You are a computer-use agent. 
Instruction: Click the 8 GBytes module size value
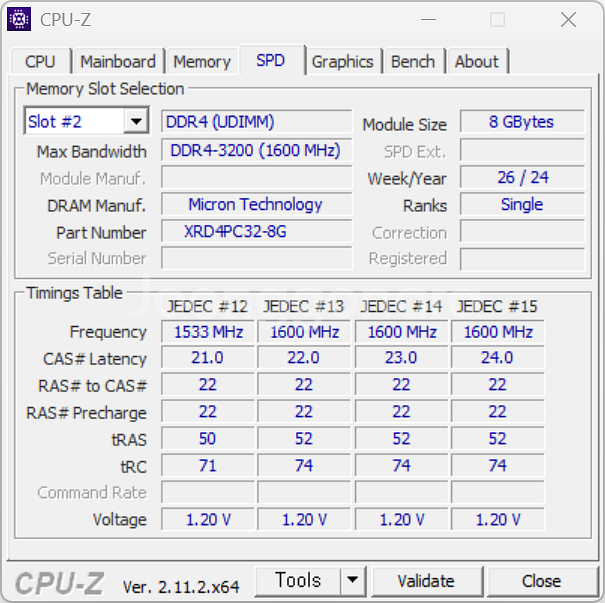click(x=522, y=122)
